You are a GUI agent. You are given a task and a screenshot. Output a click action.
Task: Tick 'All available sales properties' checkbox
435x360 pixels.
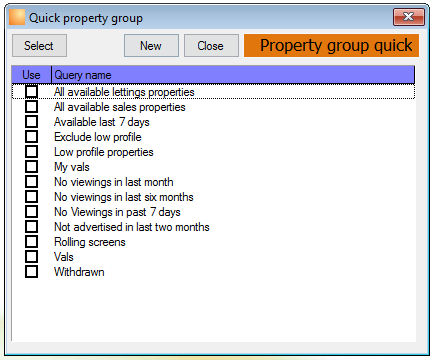coord(31,107)
